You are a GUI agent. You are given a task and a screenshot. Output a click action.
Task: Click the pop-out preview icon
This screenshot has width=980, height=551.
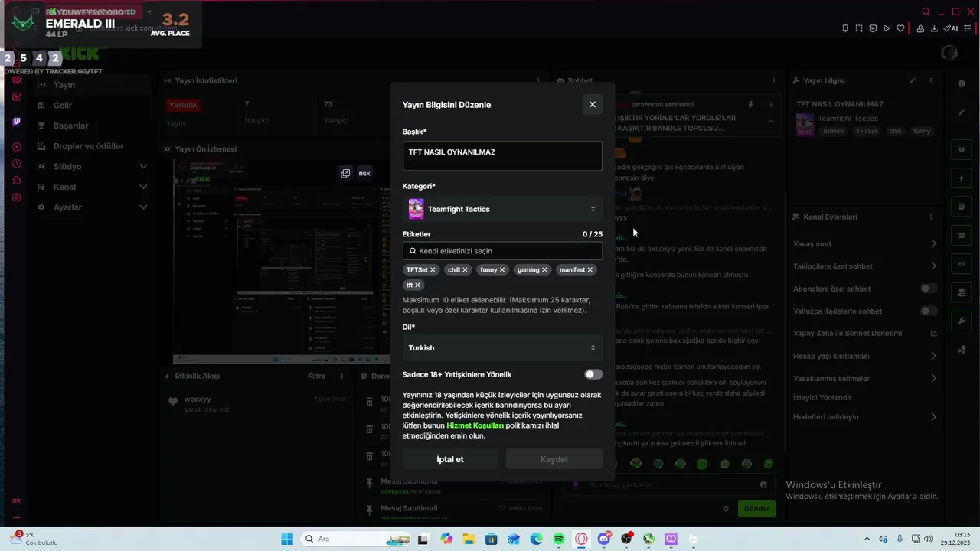(x=345, y=174)
